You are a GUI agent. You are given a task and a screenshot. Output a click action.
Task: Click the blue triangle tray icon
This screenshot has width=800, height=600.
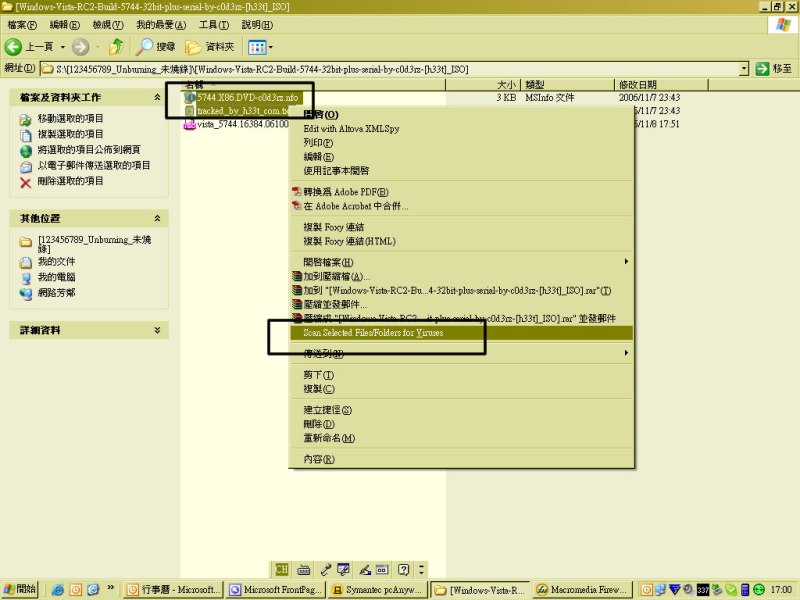pyautogui.click(x=674, y=590)
